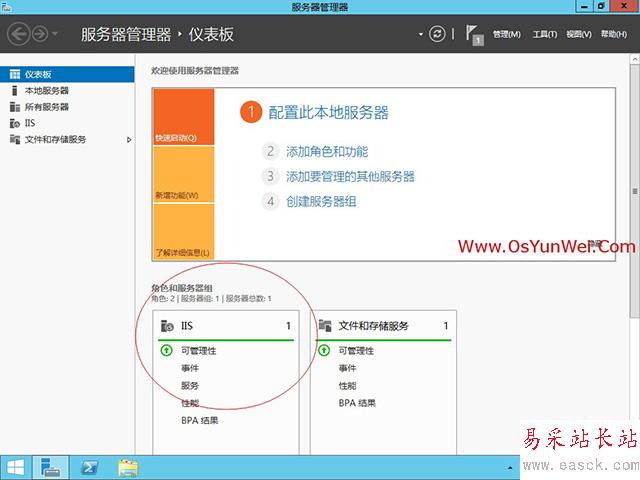Open 添加要管理的其他服务器 link
The height and width of the screenshot is (480, 640).
pyautogui.click(x=350, y=177)
